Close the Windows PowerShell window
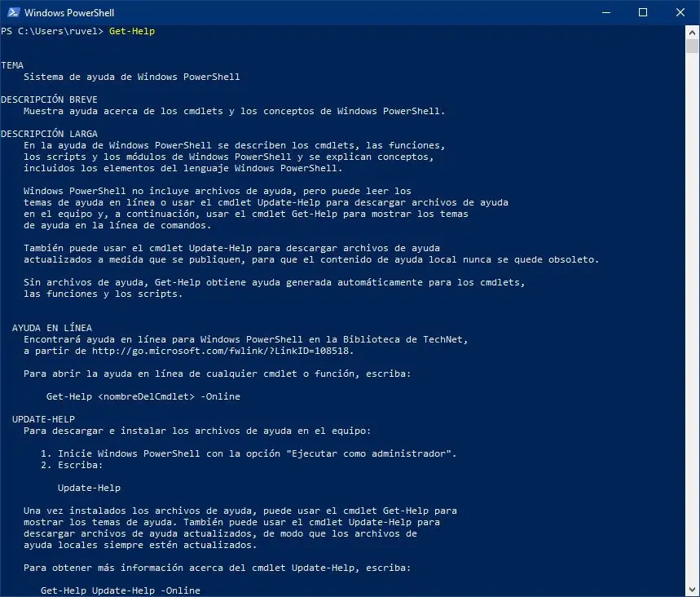 point(680,12)
